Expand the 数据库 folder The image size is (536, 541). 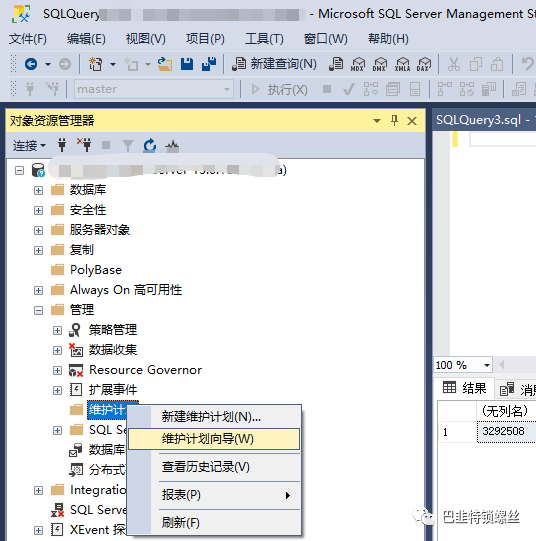(38, 190)
